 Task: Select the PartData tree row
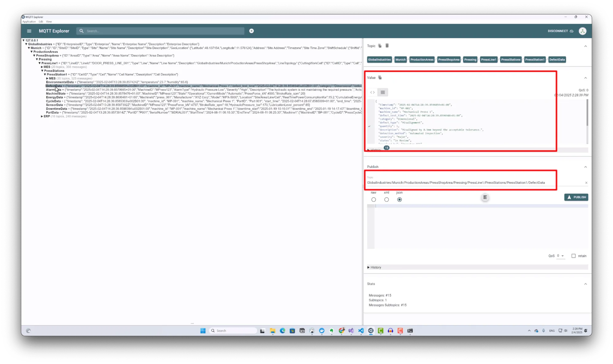(204, 113)
